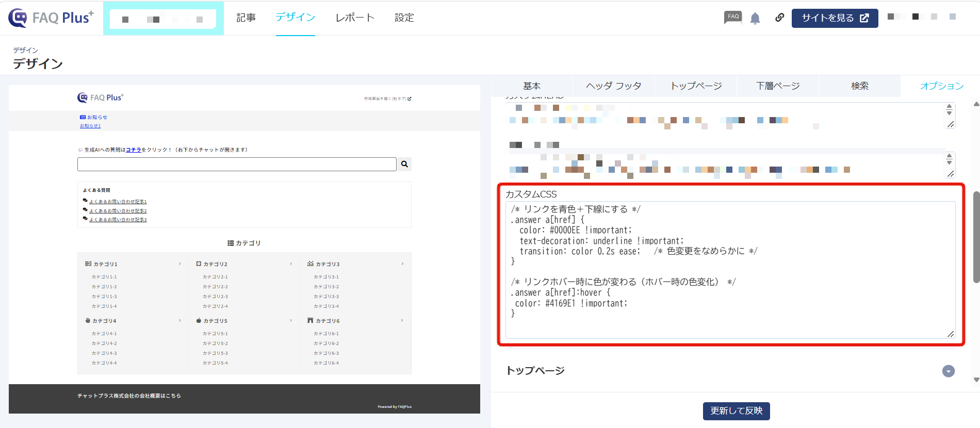Expand カテゴリ5 chevron arrow

(291, 320)
